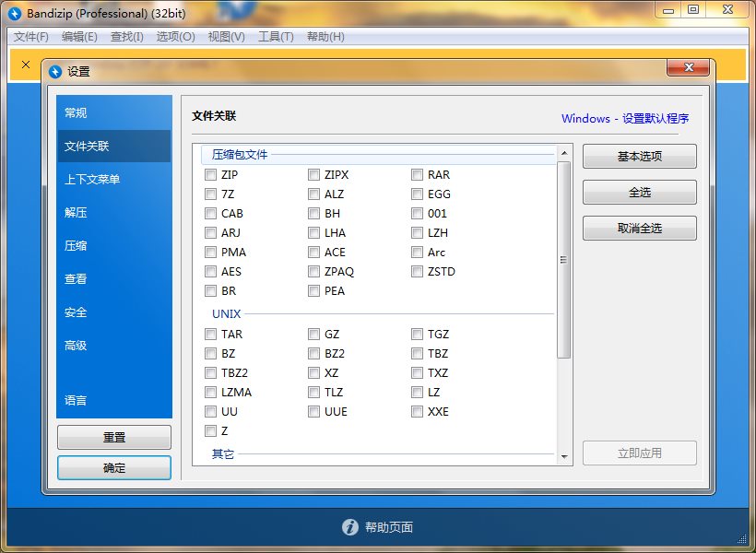The width and height of the screenshot is (756, 553).
Task: Click the 全选 button to select all
Action: coord(639,192)
